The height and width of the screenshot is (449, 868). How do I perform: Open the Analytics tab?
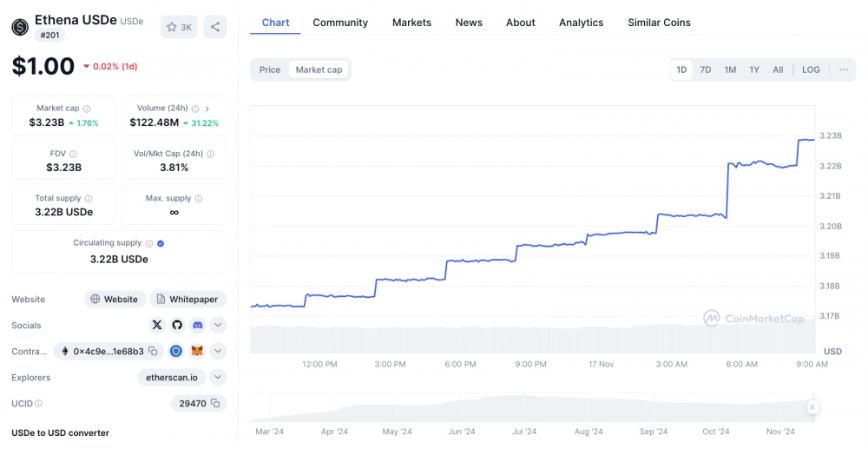click(x=582, y=23)
